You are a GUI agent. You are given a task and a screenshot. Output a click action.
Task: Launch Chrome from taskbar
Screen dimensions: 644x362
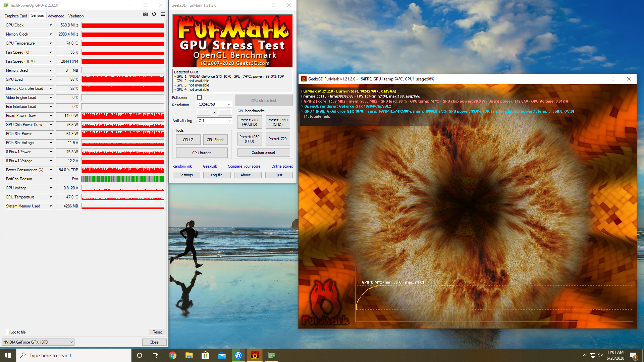pyautogui.click(x=173, y=355)
